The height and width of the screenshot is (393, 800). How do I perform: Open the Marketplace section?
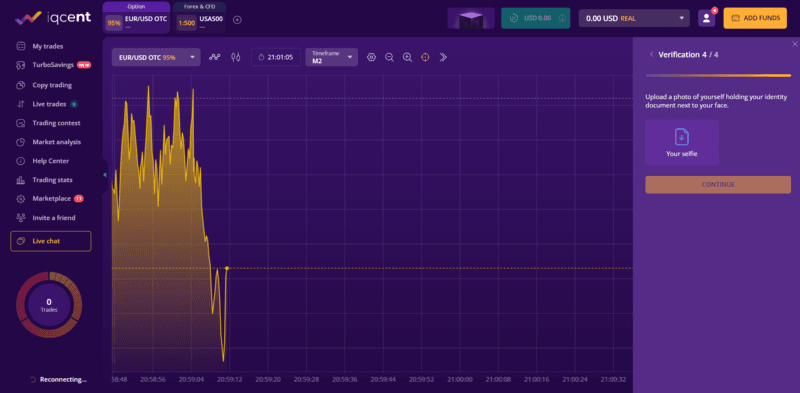52,199
